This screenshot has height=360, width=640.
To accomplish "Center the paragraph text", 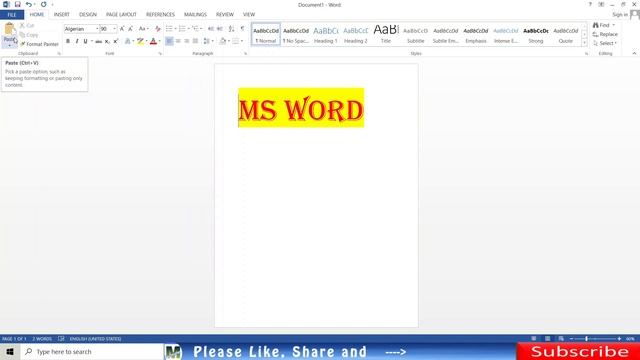I will pos(178,41).
